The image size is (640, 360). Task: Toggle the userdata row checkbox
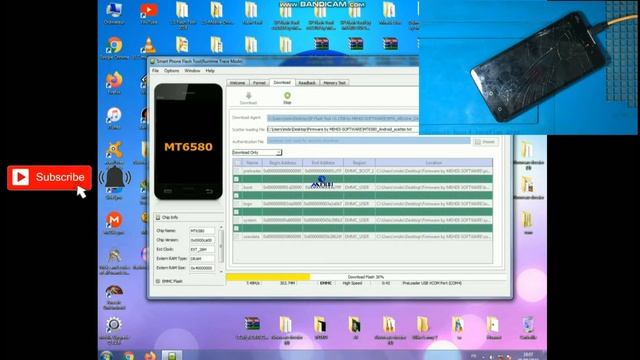(237, 236)
